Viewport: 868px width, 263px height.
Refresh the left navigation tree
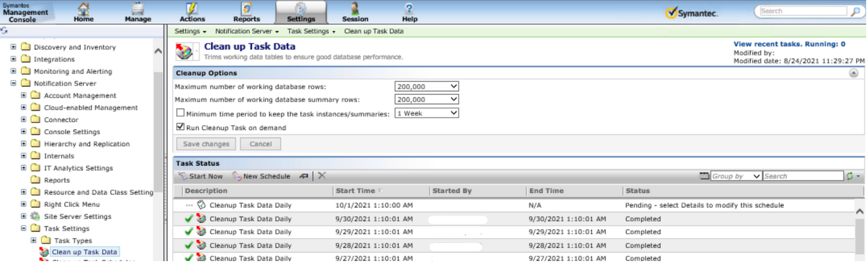[x=4, y=30]
